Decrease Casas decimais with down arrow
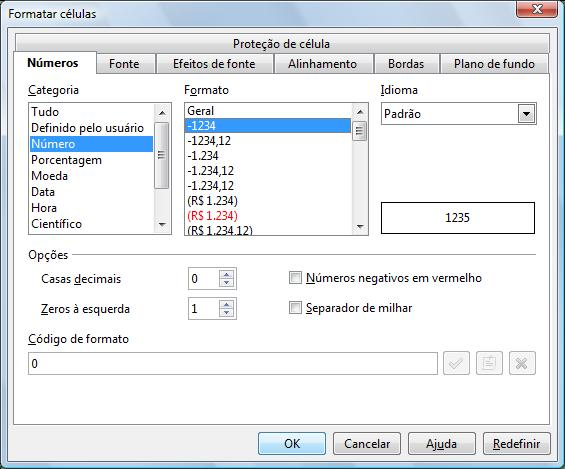Image resolution: width=565 pixels, height=469 pixels. click(x=227, y=283)
